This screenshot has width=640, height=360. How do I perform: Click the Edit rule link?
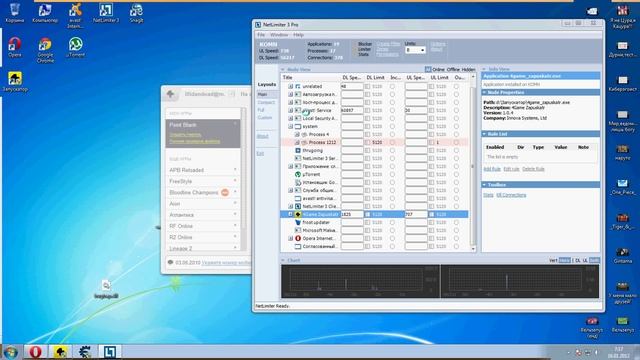[511, 169]
